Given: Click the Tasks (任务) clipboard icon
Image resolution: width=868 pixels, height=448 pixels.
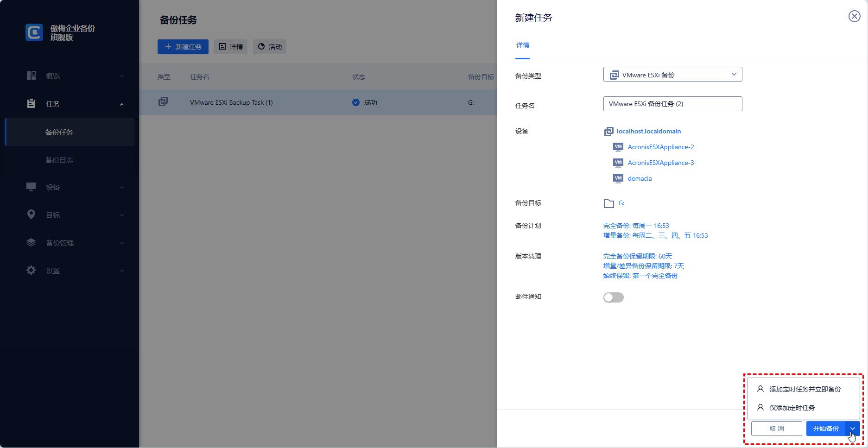Looking at the screenshot, I should (31, 103).
